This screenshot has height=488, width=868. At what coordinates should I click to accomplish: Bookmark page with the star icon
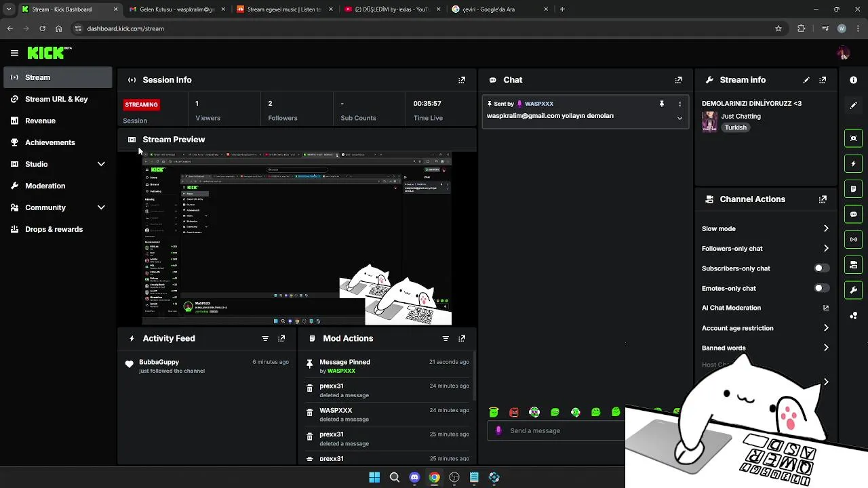778,28
